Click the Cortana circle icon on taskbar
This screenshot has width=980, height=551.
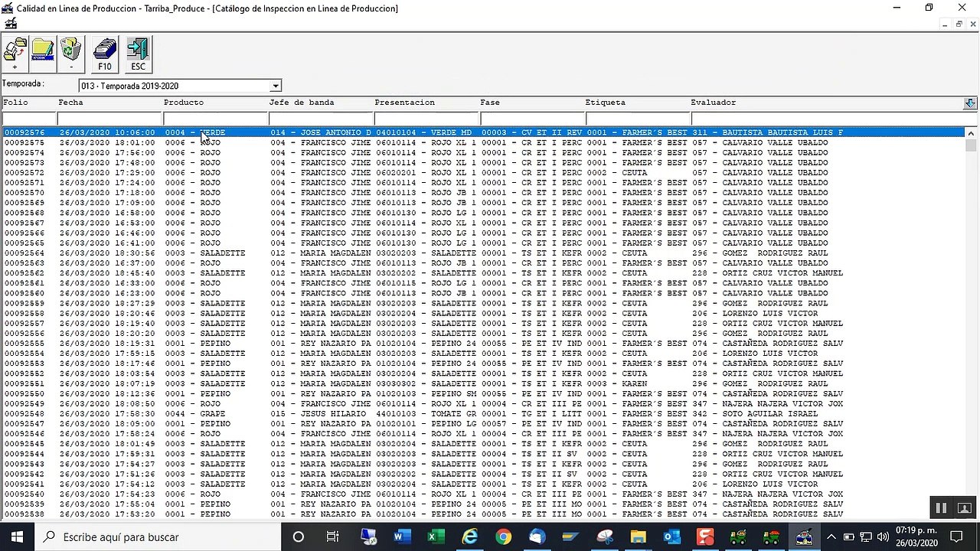[299, 537]
